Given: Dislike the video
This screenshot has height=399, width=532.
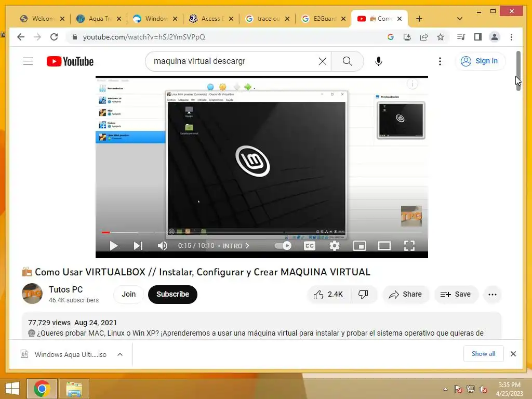Looking at the screenshot, I should pos(363,294).
